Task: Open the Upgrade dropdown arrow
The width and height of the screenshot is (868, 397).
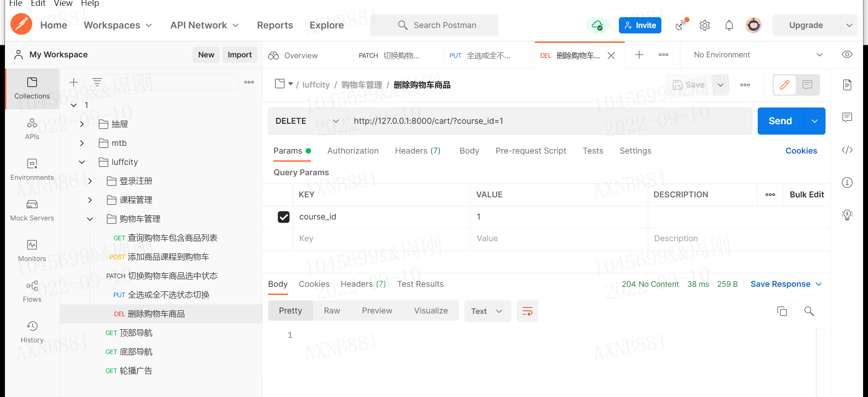Action: coord(849,25)
